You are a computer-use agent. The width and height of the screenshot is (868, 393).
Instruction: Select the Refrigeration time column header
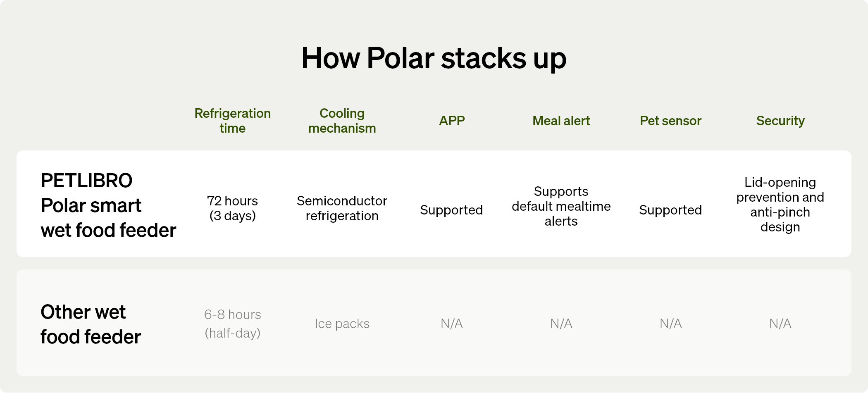[x=232, y=121]
